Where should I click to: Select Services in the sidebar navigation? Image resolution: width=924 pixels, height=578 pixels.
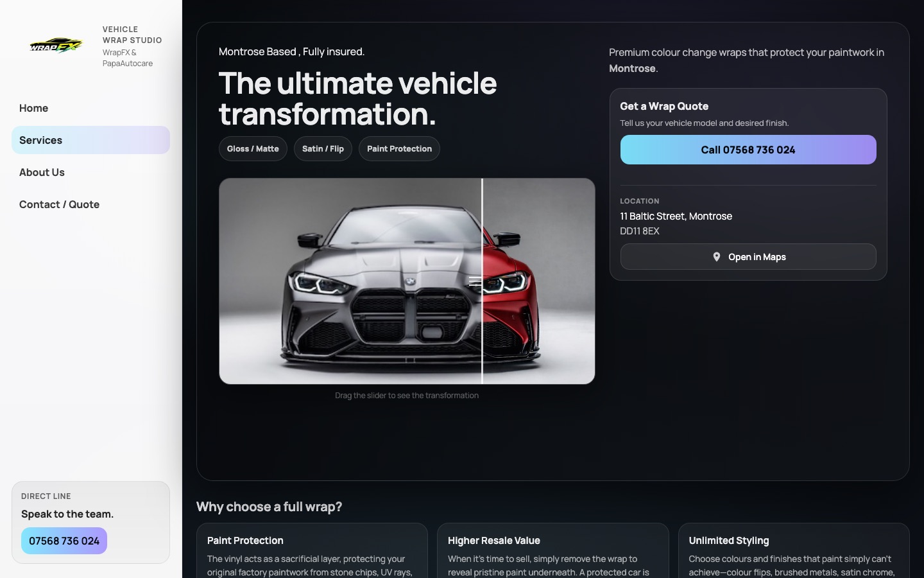[90, 140]
